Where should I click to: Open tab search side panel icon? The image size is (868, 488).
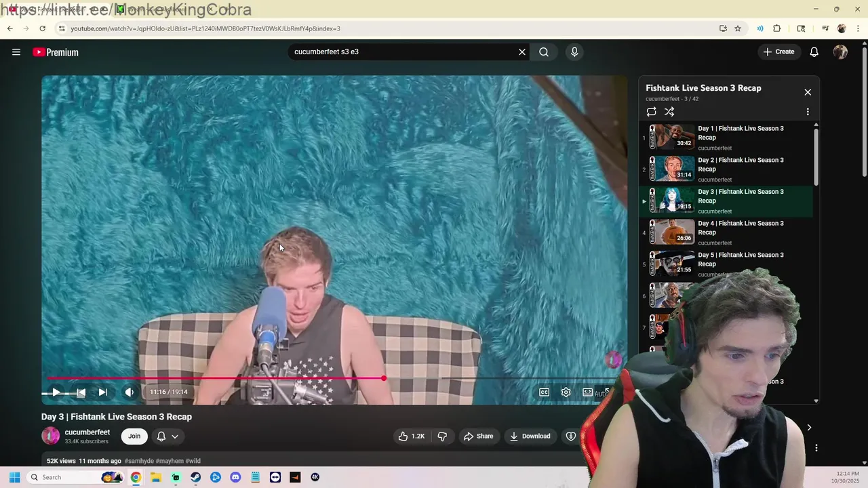pyautogui.click(x=801, y=28)
